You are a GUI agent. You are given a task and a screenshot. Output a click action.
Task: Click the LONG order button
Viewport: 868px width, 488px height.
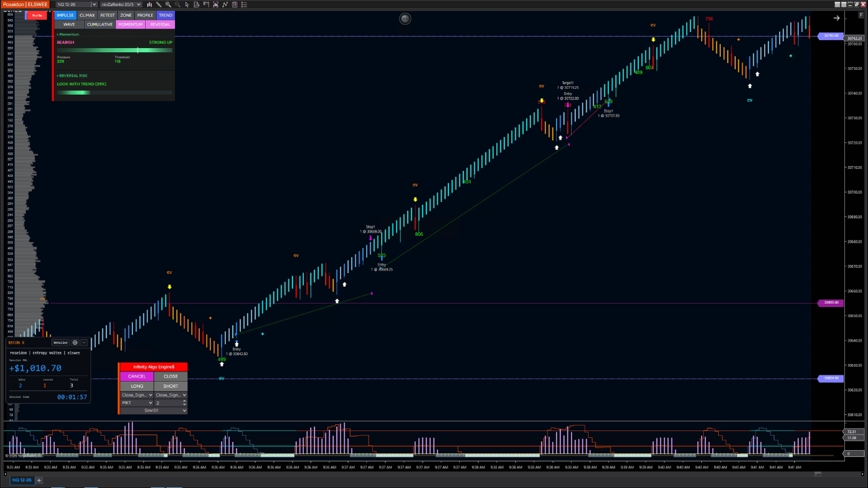tap(136, 386)
